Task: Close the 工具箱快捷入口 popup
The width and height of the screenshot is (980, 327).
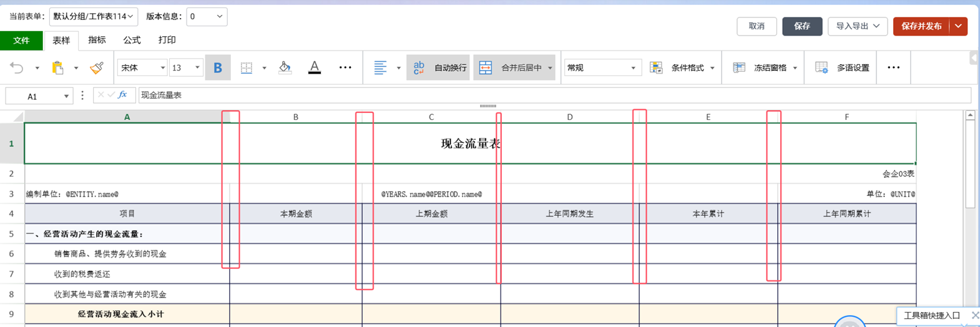Action: tap(975, 315)
